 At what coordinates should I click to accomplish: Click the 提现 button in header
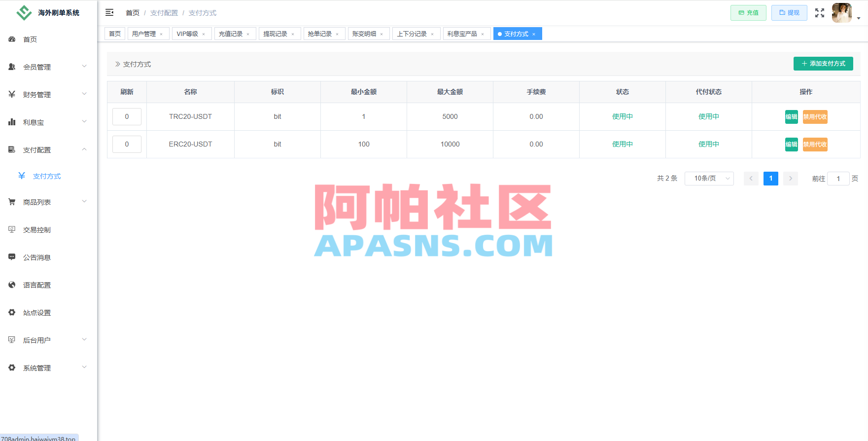point(789,13)
